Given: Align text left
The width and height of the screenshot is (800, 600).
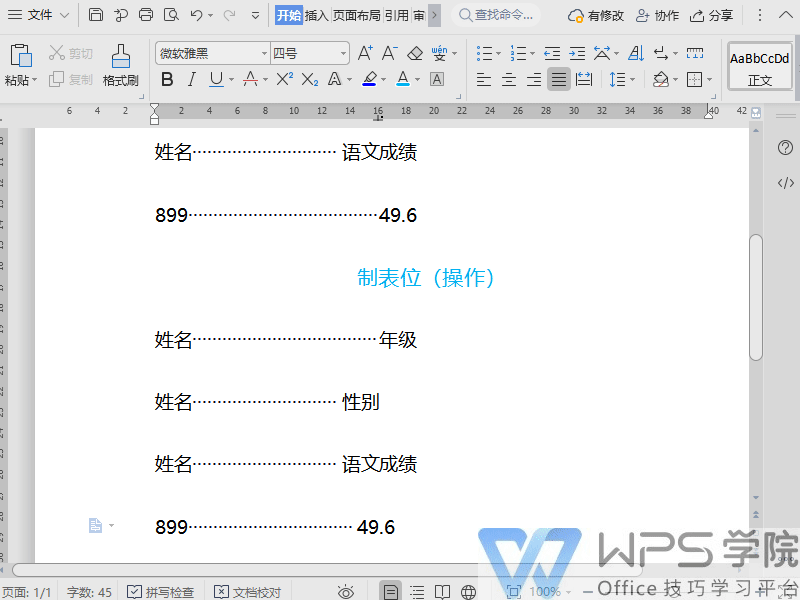Looking at the screenshot, I should [x=484, y=79].
